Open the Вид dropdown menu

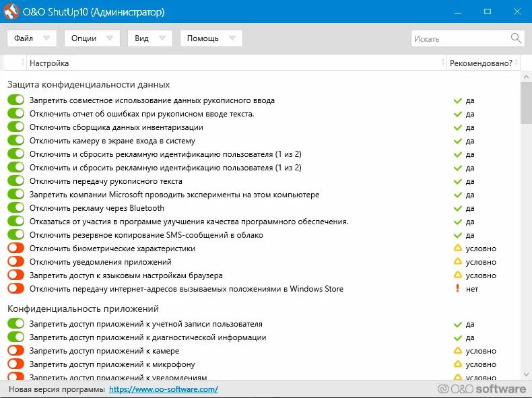point(149,38)
